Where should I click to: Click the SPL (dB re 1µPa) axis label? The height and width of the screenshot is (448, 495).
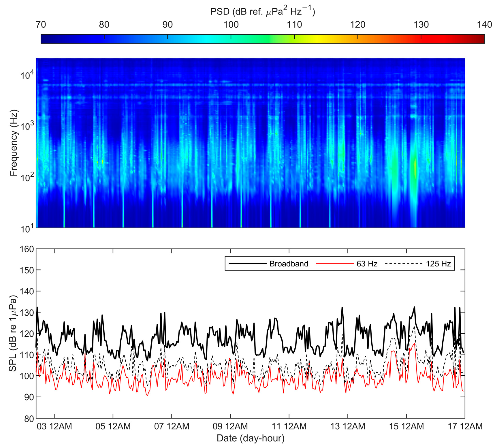(13, 333)
